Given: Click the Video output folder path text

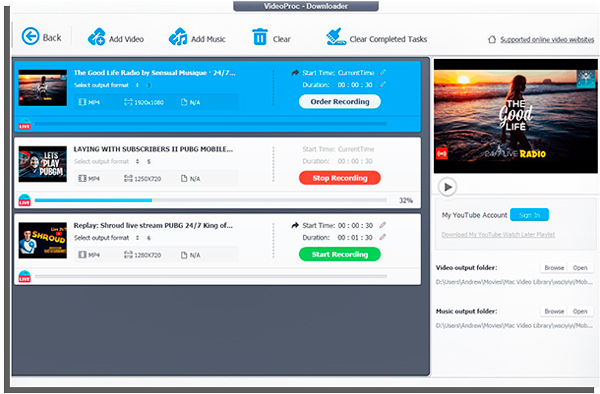Looking at the screenshot, I should point(514,282).
